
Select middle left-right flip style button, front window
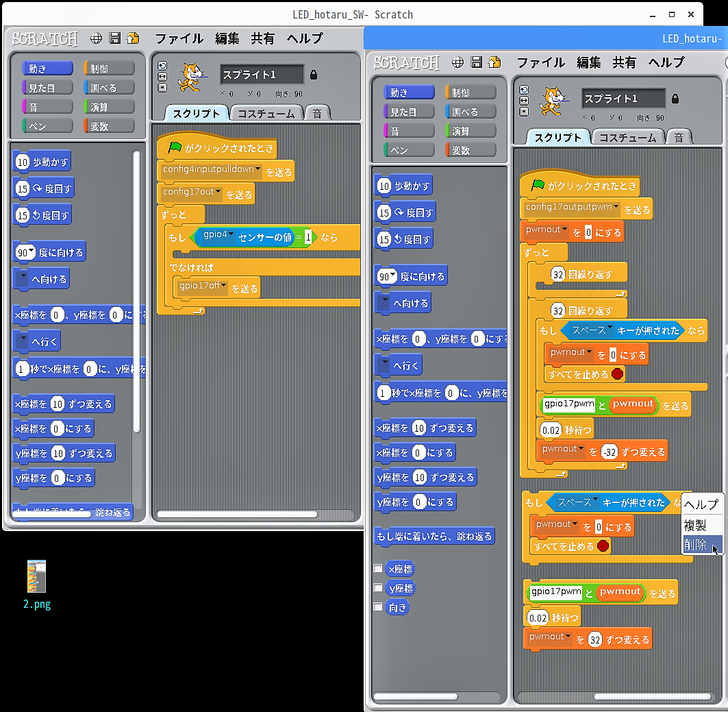[x=524, y=101]
